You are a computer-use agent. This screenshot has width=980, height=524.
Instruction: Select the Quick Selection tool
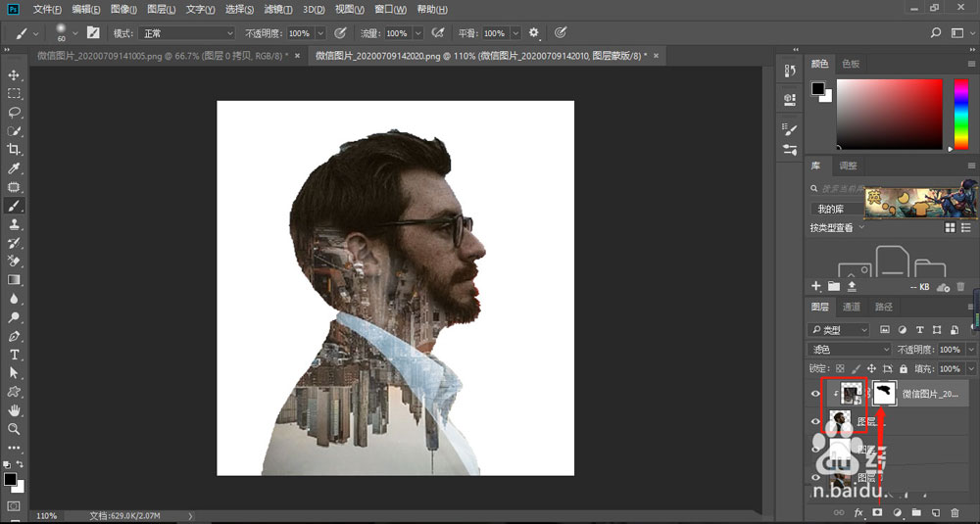[14, 131]
